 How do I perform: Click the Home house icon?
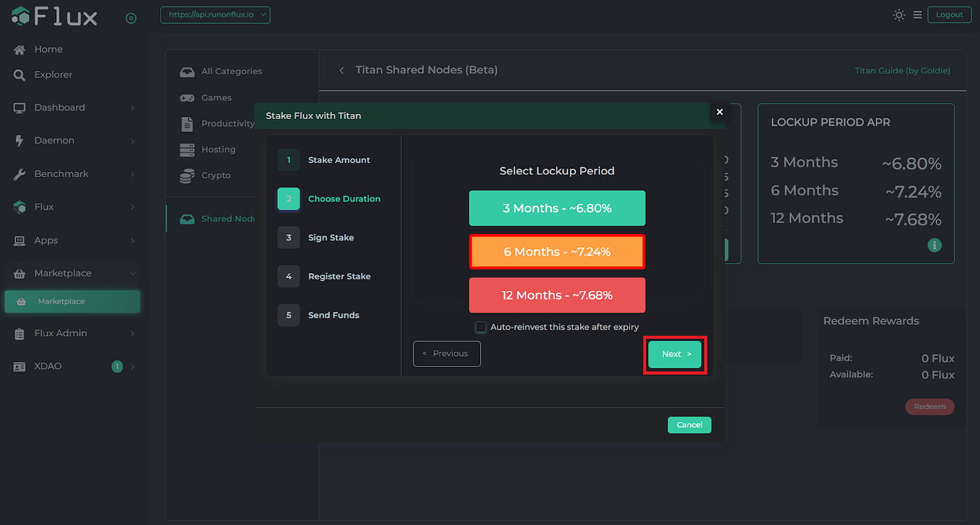tap(20, 50)
